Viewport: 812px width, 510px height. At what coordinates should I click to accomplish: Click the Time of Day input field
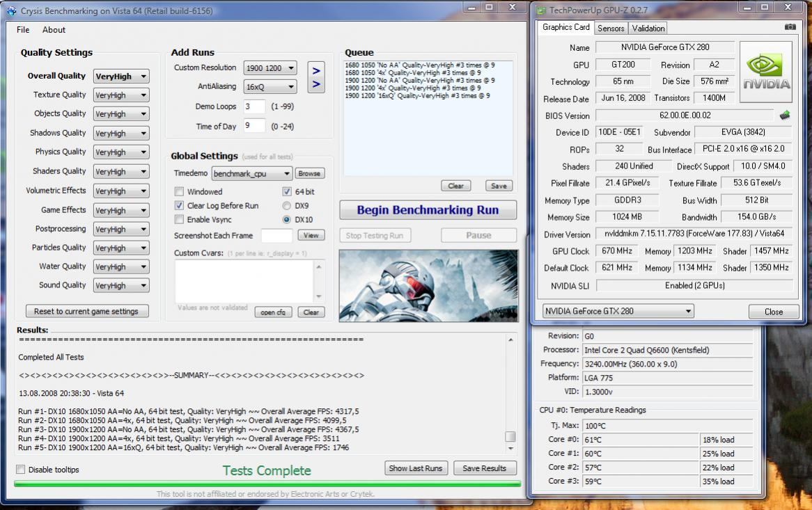pyautogui.click(x=253, y=126)
